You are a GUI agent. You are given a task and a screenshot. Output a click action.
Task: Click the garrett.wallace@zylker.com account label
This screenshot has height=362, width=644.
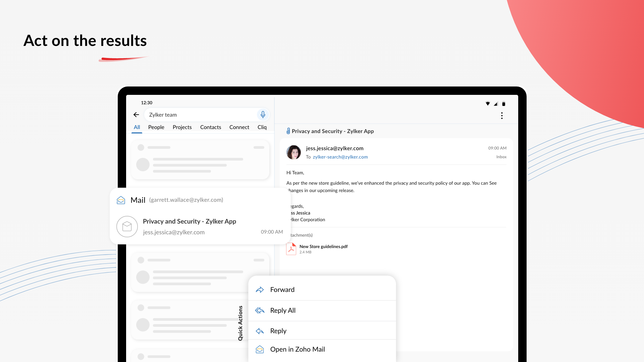point(186,200)
